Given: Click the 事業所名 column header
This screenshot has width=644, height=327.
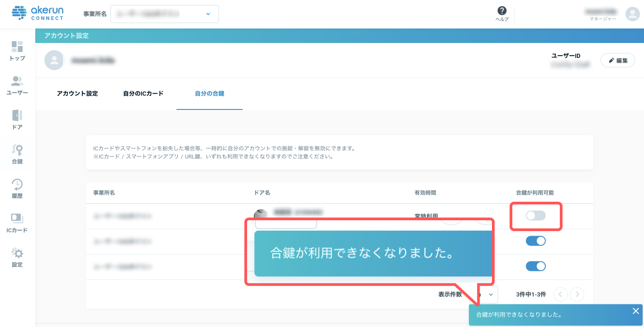Looking at the screenshot, I should click(104, 193).
